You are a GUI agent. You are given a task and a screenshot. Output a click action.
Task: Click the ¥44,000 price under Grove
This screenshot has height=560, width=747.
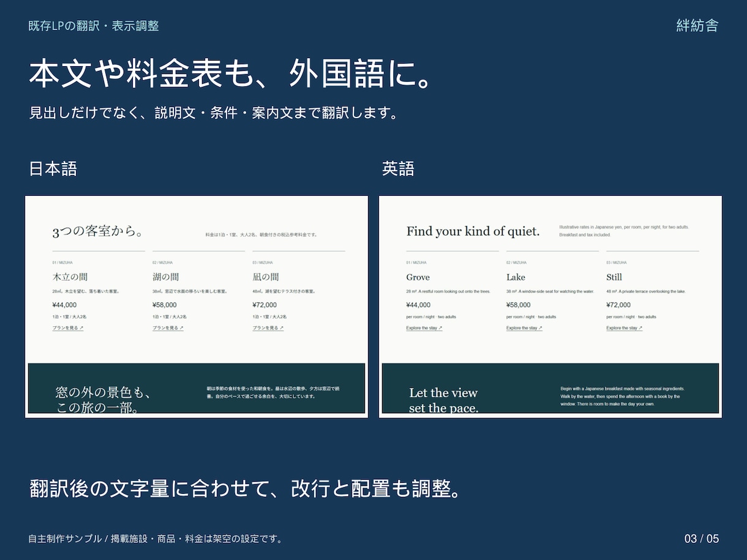click(418, 305)
